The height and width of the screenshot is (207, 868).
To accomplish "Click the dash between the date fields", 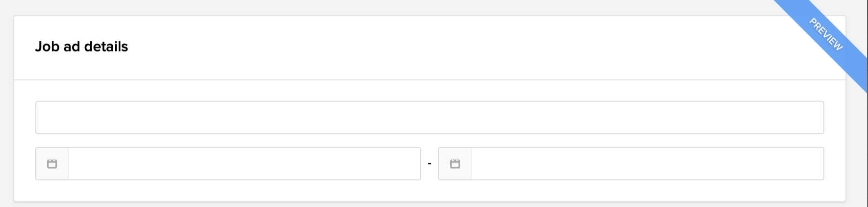I will (x=430, y=164).
